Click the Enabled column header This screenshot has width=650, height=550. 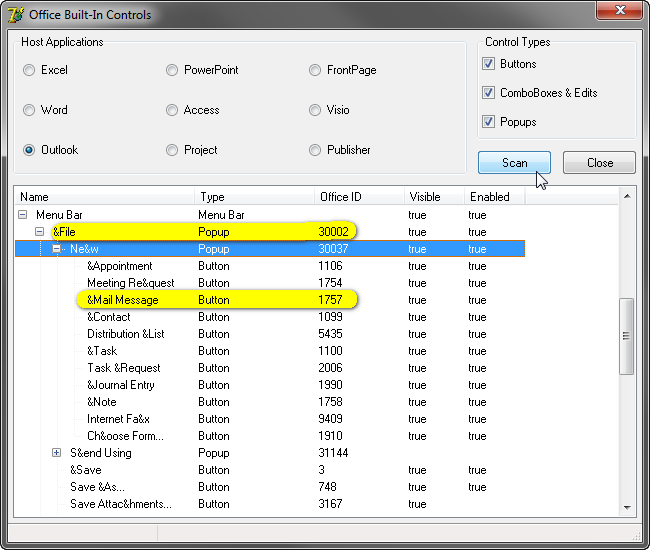tap(495, 196)
